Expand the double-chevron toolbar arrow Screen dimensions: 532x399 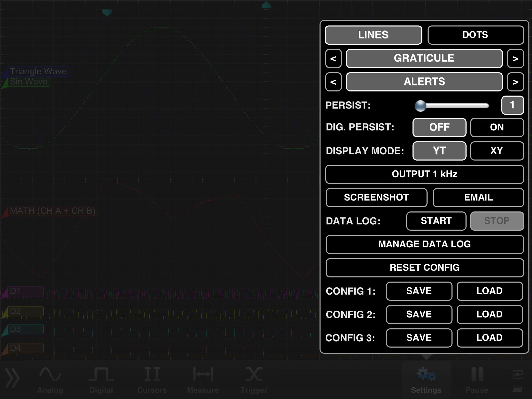12,378
